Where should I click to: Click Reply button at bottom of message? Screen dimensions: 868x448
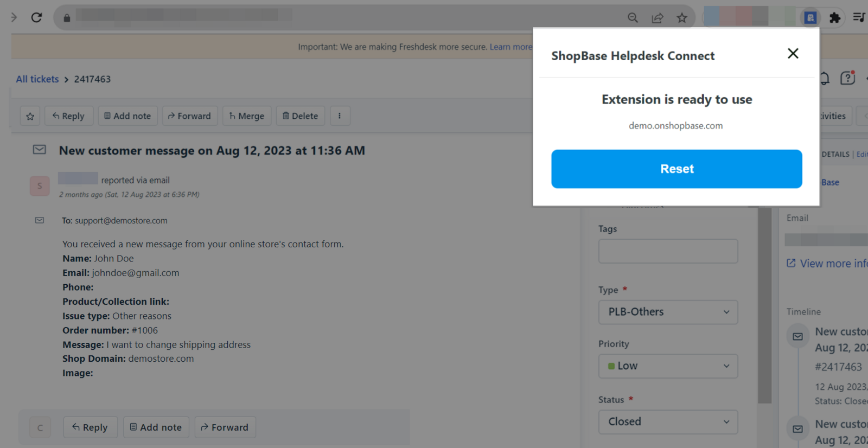click(x=90, y=427)
